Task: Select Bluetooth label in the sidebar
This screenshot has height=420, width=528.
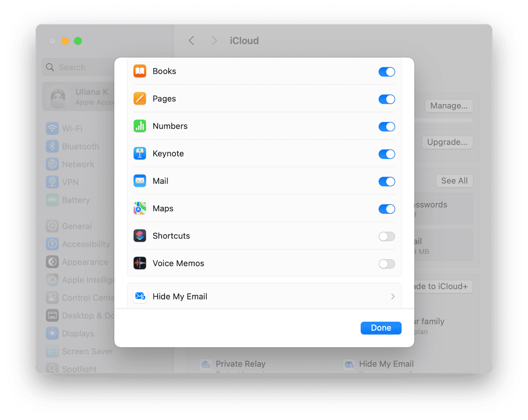Action: click(x=80, y=146)
